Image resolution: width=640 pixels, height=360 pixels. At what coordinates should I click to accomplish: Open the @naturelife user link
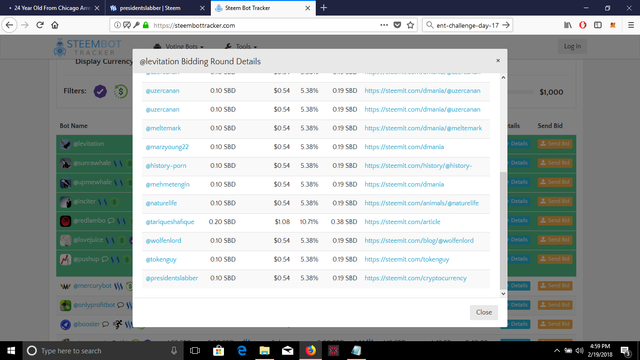pyautogui.click(x=161, y=203)
